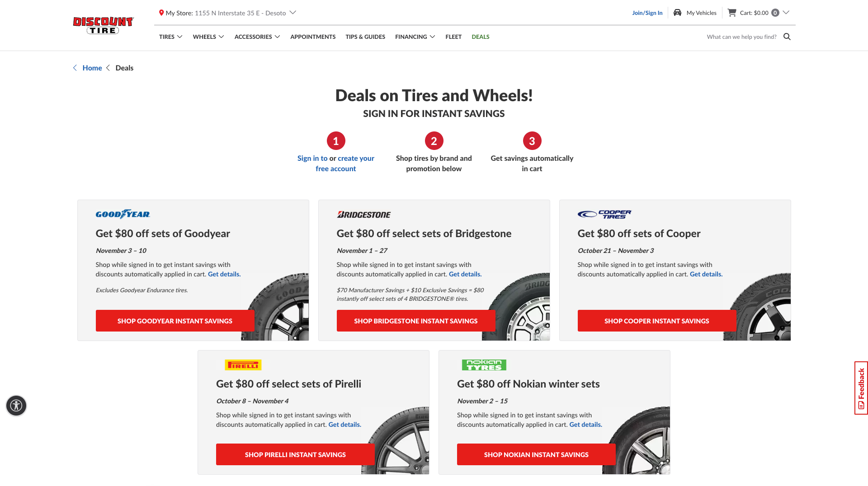The height and width of the screenshot is (486, 868).
Task: Click the store location pin icon
Action: click(161, 13)
